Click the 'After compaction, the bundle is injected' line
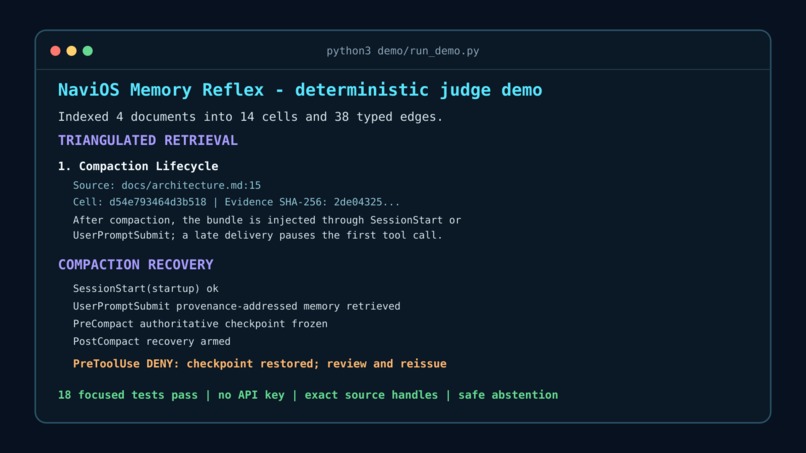This screenshot has width=806, height=453. point(267,220)
